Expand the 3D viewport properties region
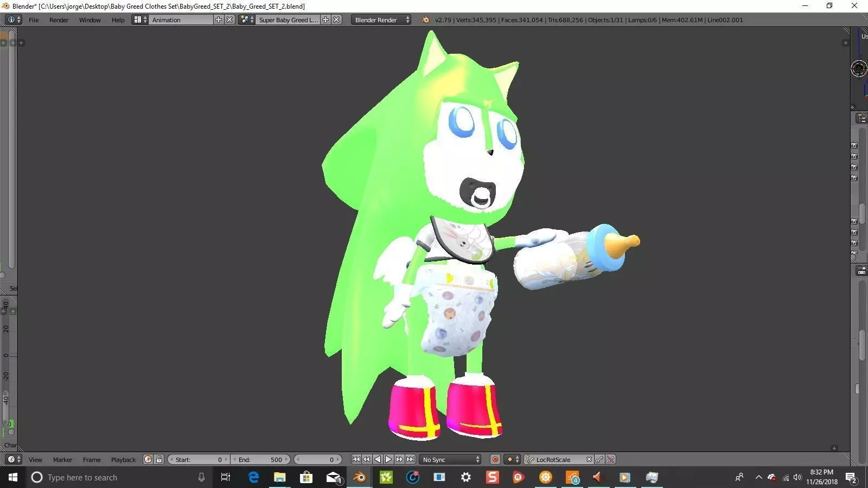The image size is (868, 488). 845,43
